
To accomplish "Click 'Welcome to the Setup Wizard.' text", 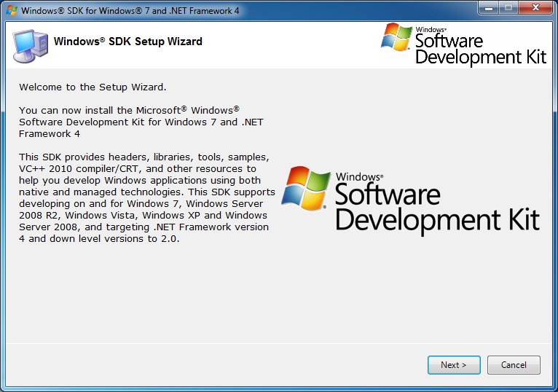I will (x=93, y=87).
